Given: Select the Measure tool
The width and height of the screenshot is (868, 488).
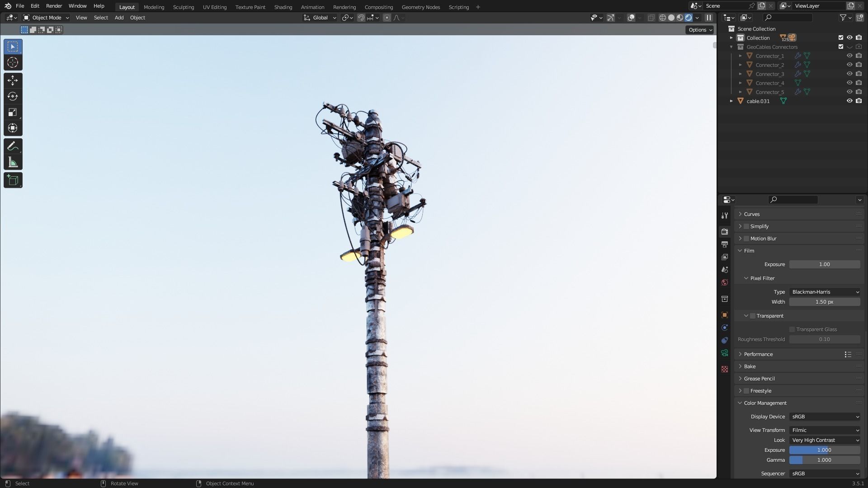Looking at the screenshot, I should pyautogui.click(x=13, y=163).
